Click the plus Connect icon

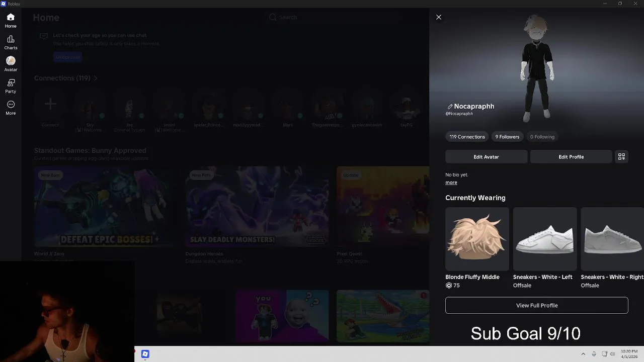[50, 105]
